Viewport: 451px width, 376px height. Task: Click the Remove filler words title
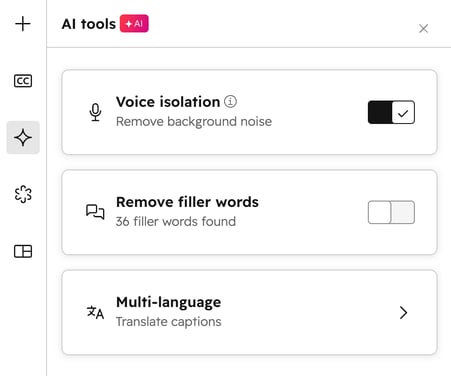187,202
